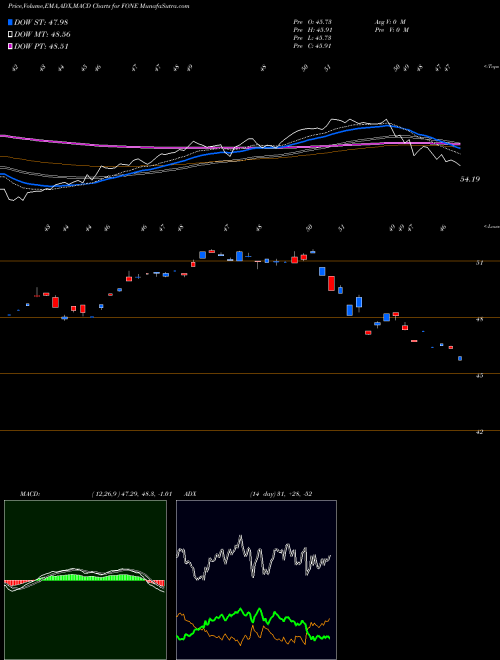This screenshot has height=660, width=500.
Task: Click the magenta DOW PT legend swatch
Action: click(x=10, y=46)
